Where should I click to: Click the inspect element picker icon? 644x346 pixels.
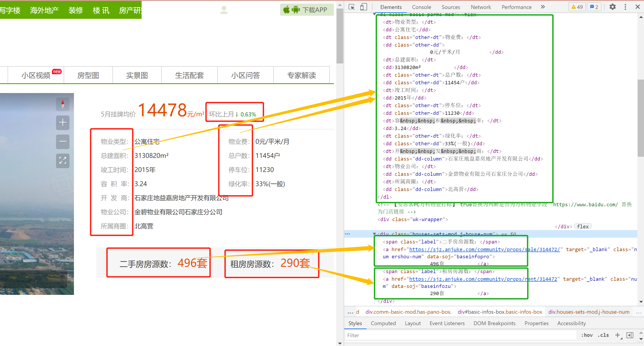pos(352,7)
